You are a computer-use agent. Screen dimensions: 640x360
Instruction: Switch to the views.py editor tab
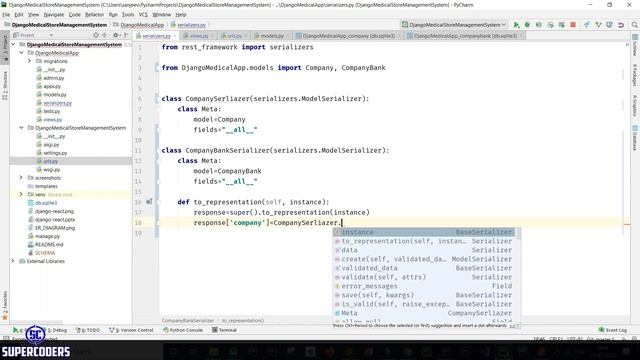198,36
